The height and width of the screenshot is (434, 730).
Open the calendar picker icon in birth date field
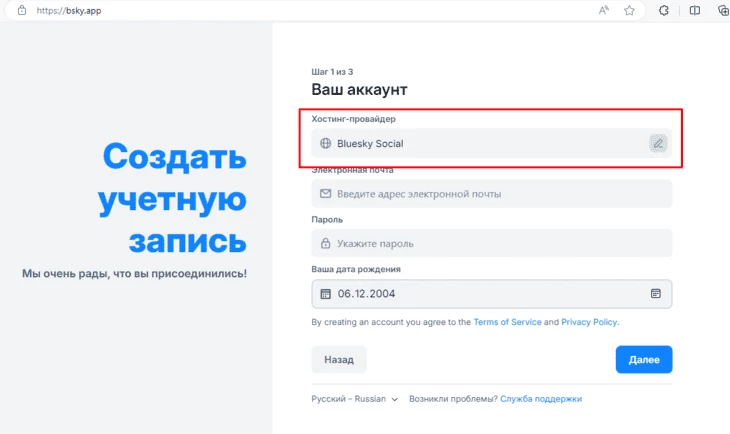point(656,293)
